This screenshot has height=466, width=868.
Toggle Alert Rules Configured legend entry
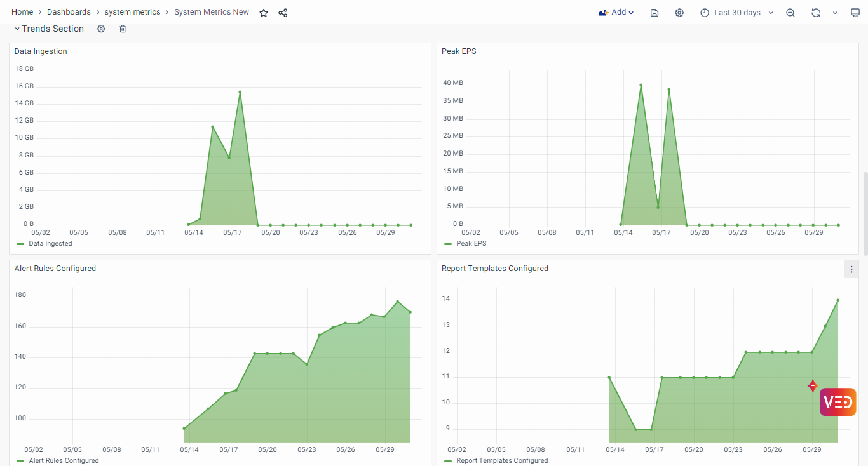click(x=64, y=461)
